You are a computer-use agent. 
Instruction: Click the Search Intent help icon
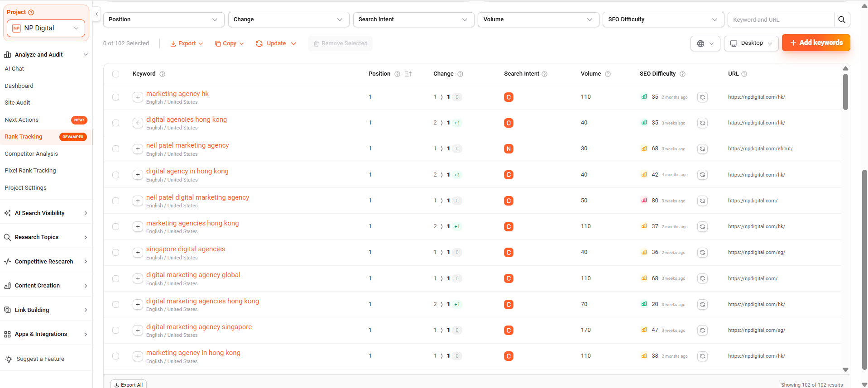tap(545, 74)
